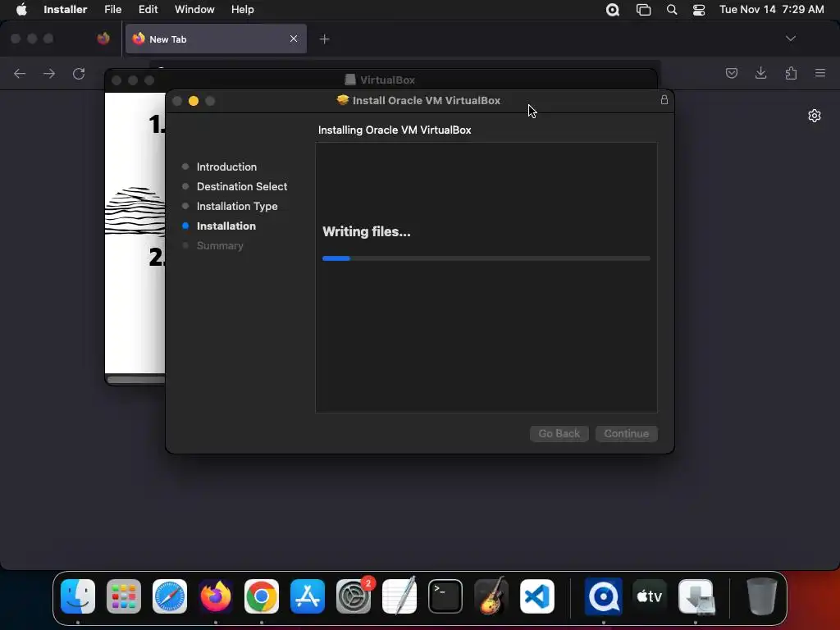Viewport: 840px width, 630px height.
Task: Open the Firefox hamburger application menu
Action: coord(819,73)
